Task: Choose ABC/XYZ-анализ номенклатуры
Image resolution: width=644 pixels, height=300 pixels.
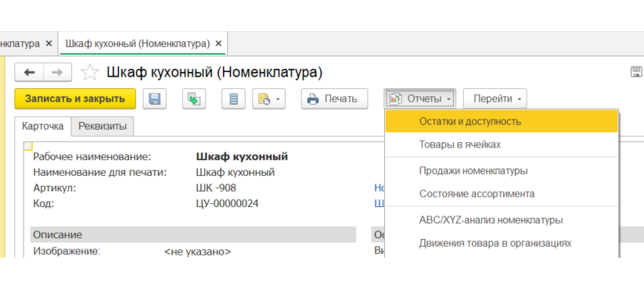Action: point(502,220)
